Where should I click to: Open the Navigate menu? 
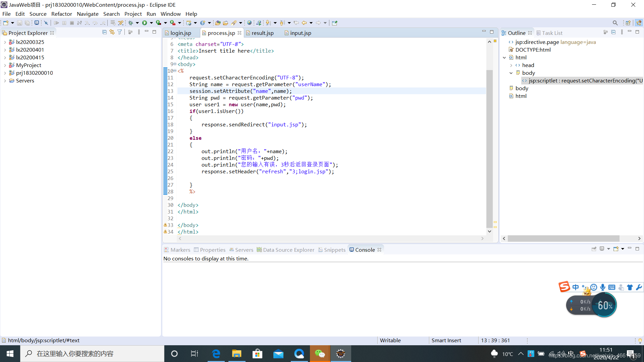pos(88,14)
